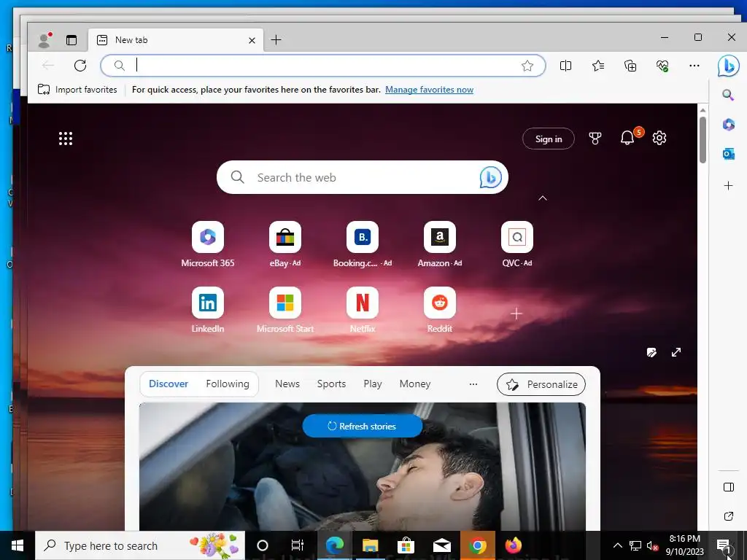This screenshot has width=747, height=560.
Task: Open link in external window icon
Action: click(x=729, y=516)
